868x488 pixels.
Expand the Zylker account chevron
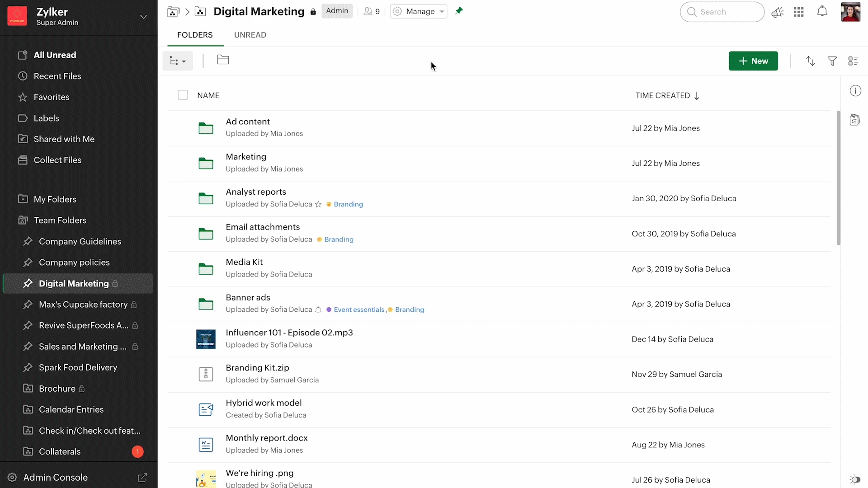(x=143, y=17)
